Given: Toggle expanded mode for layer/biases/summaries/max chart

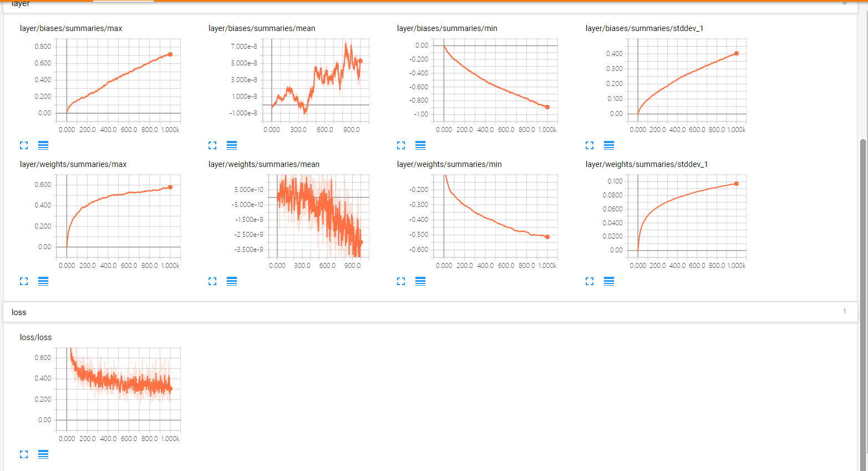Looking at the screenshot, I should [x=24, y=145].
